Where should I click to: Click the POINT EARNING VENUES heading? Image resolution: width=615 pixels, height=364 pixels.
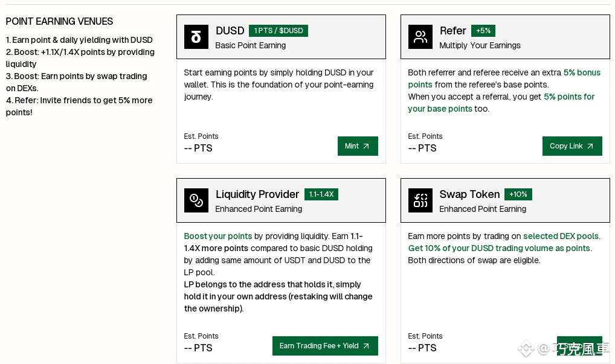point(59,21)
